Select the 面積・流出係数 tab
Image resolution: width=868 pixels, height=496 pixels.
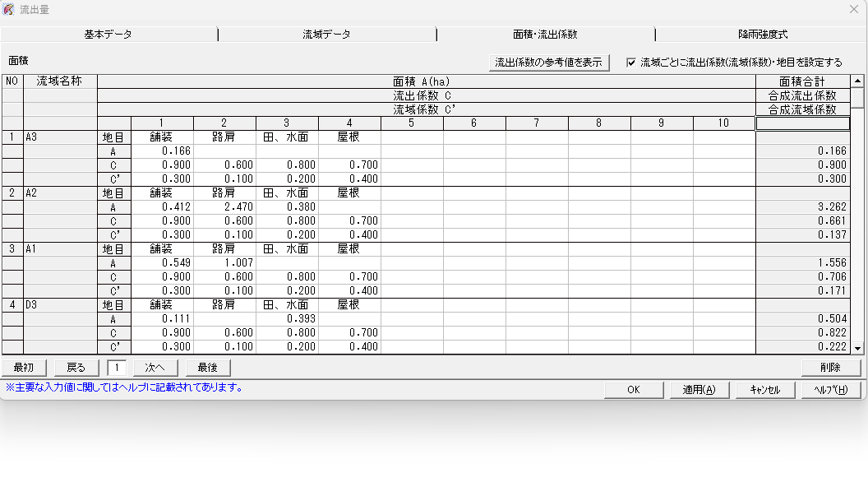(545, 35)
